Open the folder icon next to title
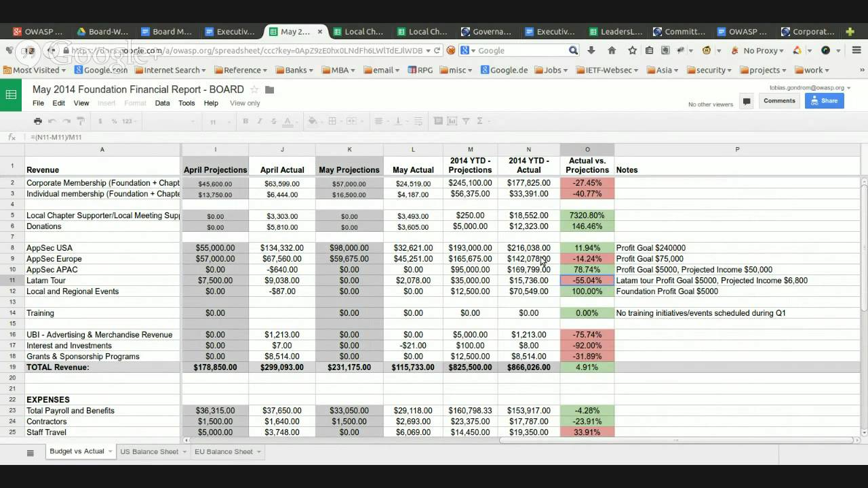 (269, 89)
